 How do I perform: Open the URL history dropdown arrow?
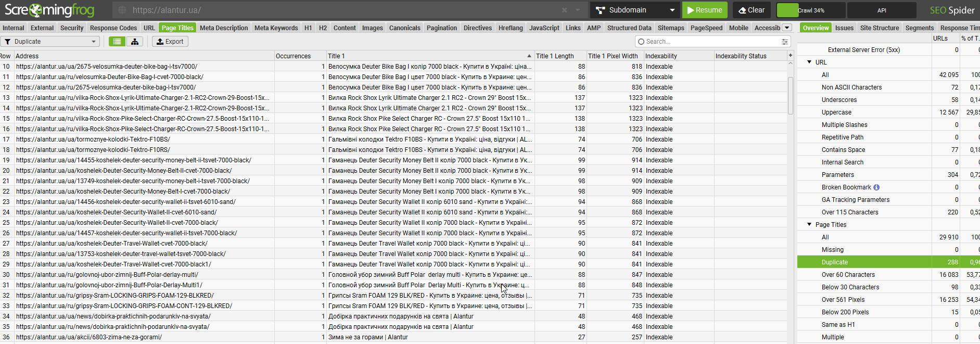(x=578, y=10)
